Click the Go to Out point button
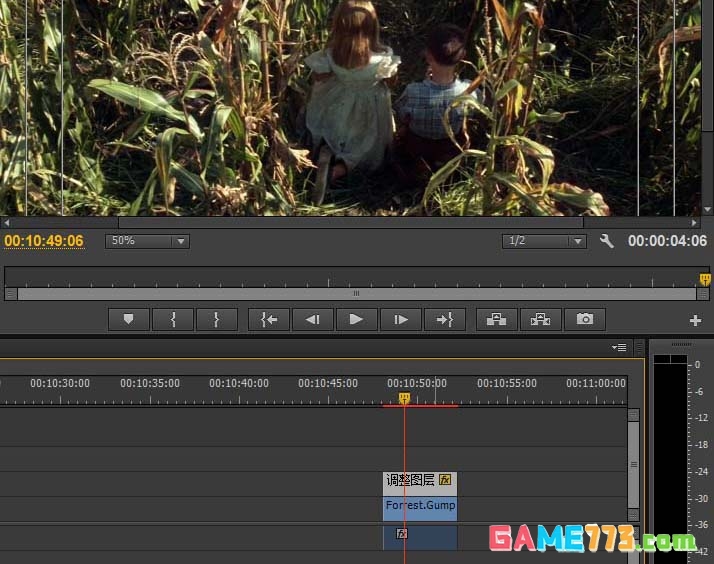This screenshot has height=564, width=714. pos(444,319)
